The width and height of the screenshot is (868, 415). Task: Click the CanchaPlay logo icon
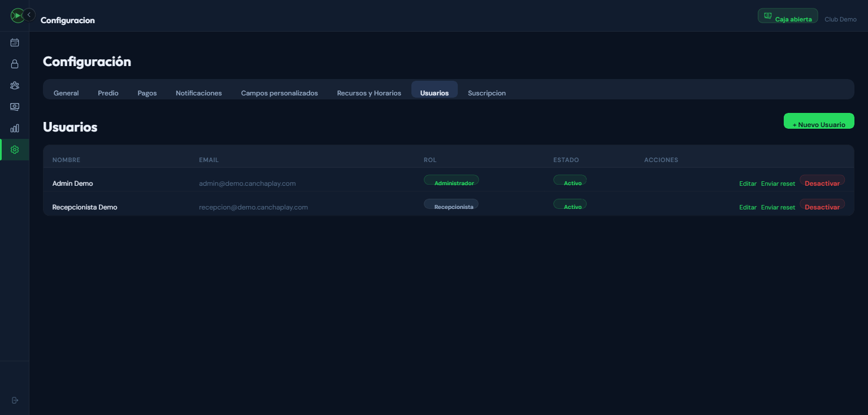click(x=17, y=15)
